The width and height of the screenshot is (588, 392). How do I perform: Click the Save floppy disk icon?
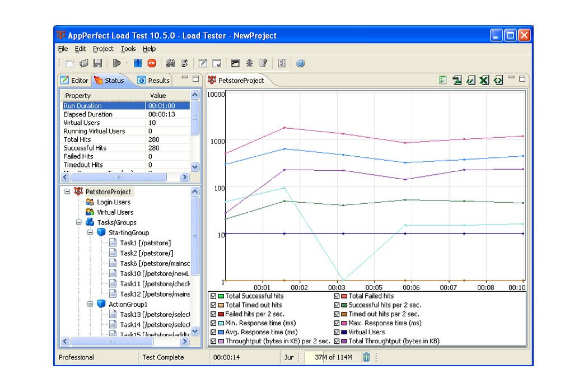pos(97,63)
